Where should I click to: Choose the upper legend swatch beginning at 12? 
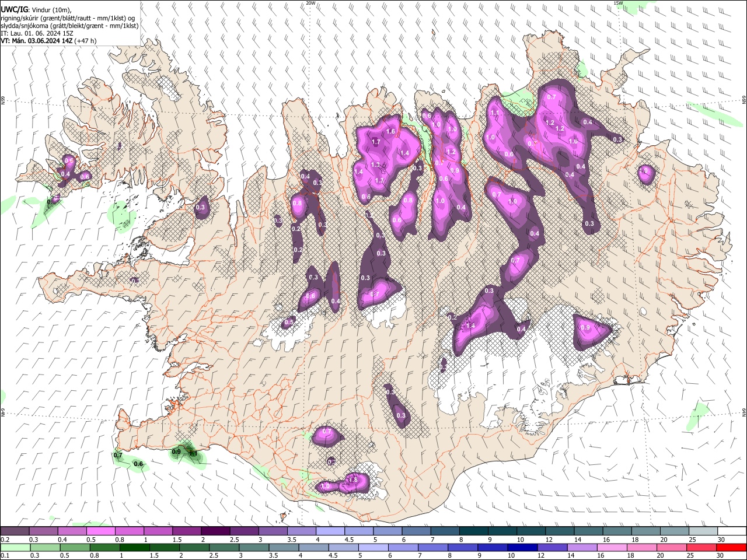[x=560, y=531]
